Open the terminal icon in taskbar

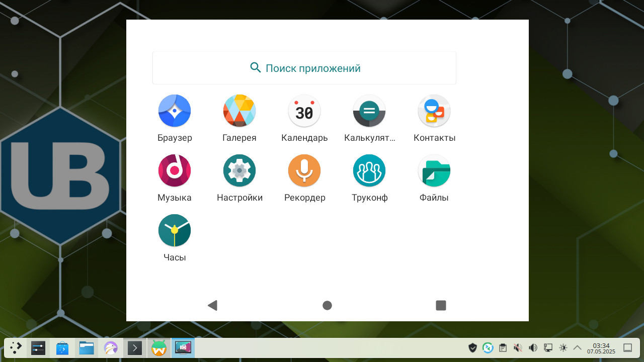coord(135,348)
